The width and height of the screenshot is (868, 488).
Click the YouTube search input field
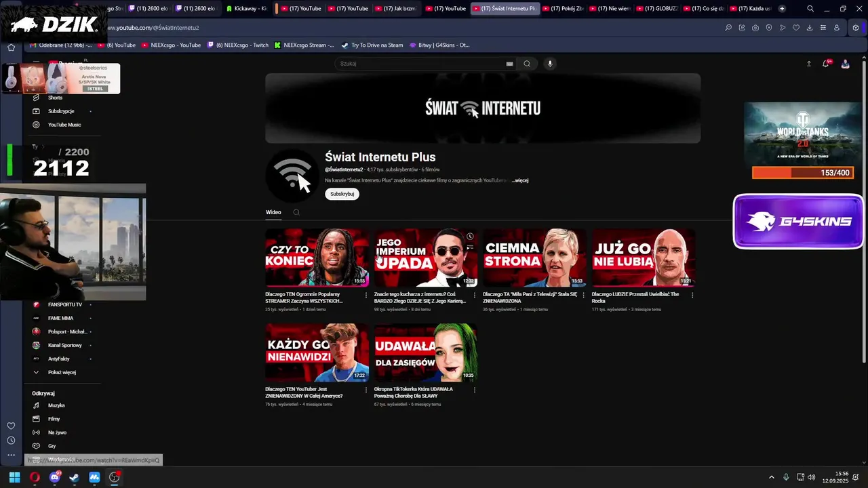pos(420,64)
